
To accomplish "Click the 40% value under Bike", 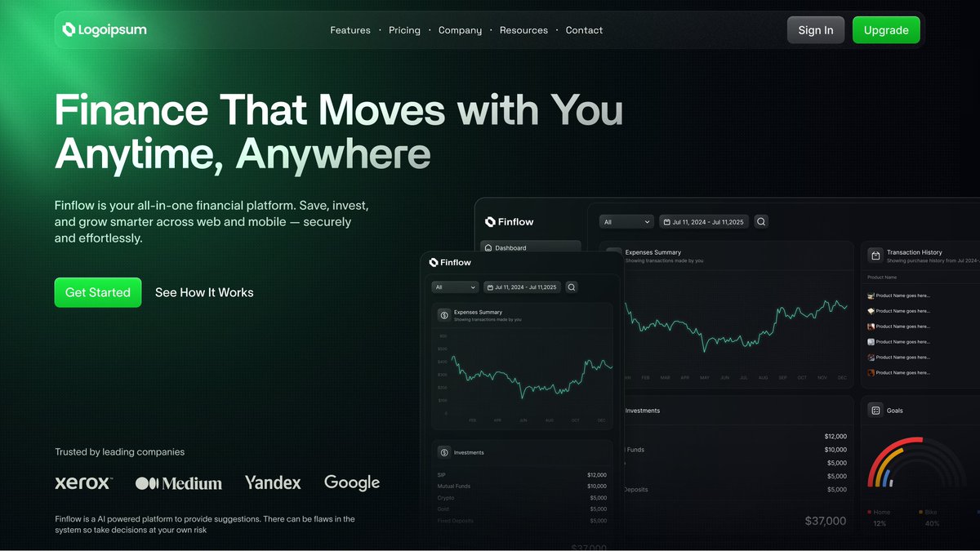I will [932, 523].
